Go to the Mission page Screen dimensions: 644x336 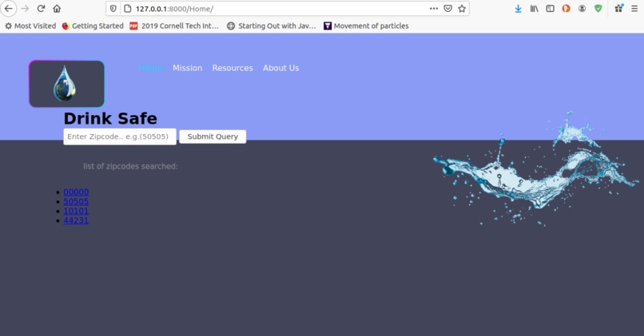coord(187,68)
